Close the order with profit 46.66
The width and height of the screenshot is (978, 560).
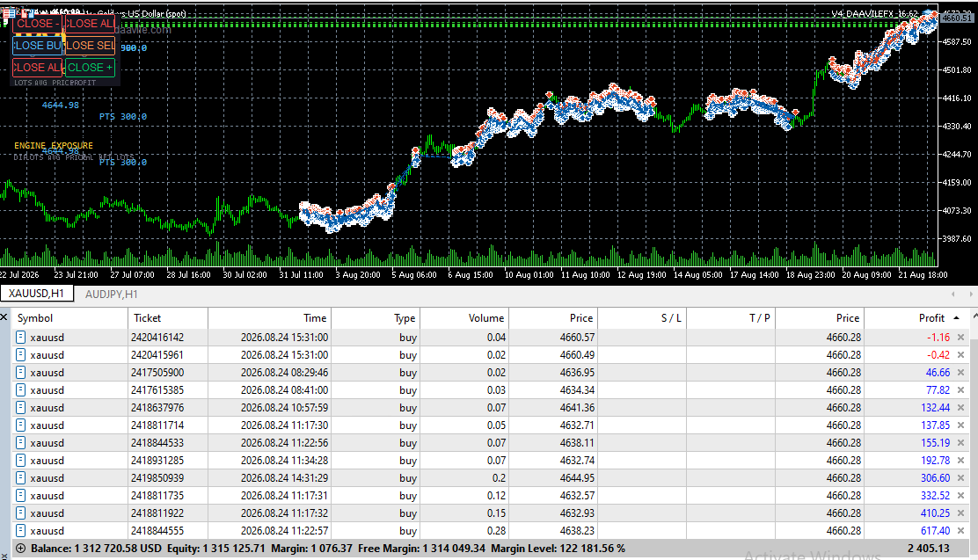coord(960,372)
